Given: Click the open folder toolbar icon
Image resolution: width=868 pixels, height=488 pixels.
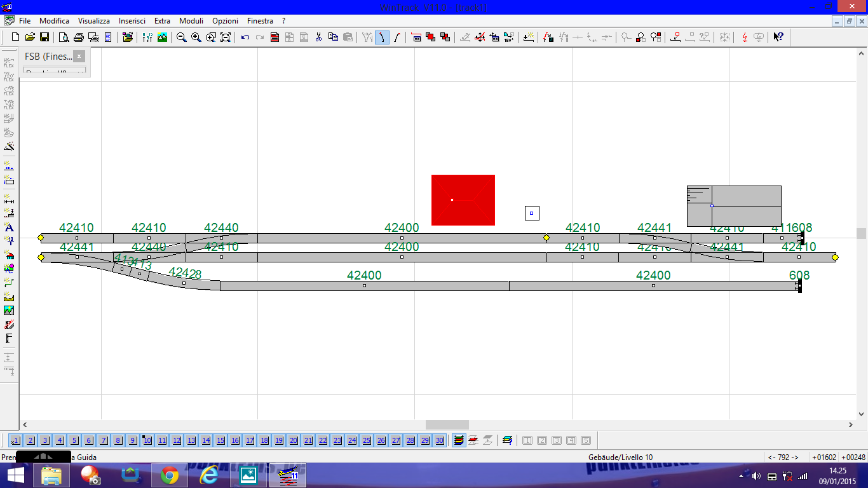Looking at the screenshot, I should [x=31, y=37].
